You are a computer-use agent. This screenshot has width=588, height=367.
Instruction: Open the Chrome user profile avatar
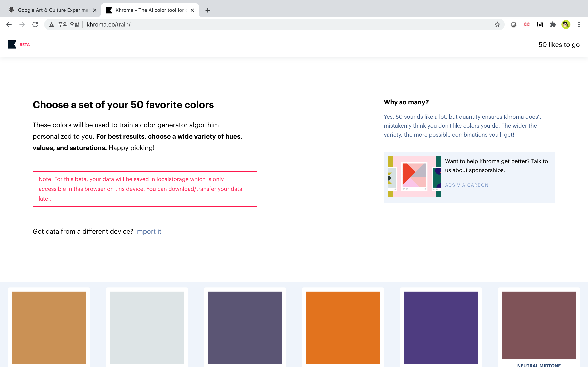coord(566,24)
